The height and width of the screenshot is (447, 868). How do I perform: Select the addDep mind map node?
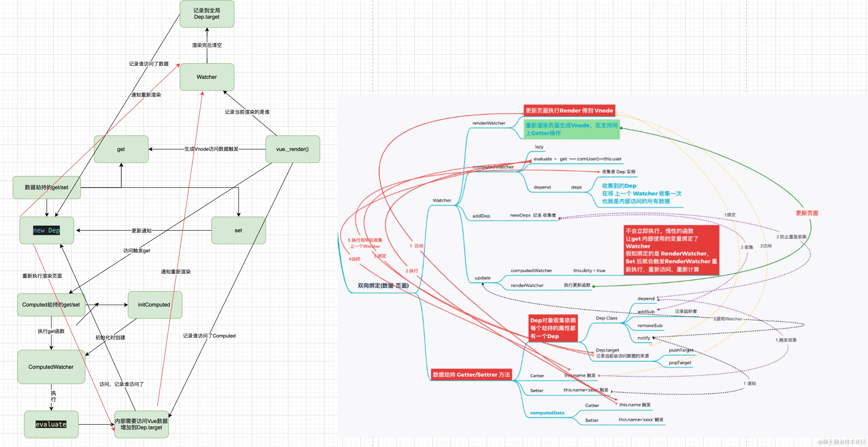pyautogui.click(x=481, y=216)
